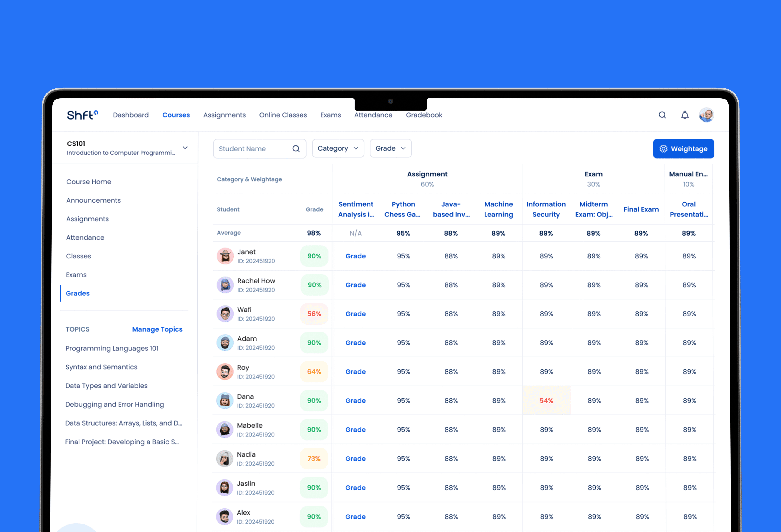Click Rachel How's 90% grade badge
Image resolution: width=781 pixels, height=532 pixels.
(315, 285)
